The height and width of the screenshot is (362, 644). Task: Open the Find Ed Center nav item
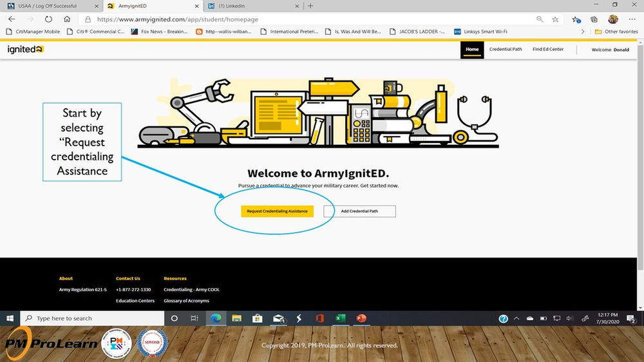pos(548,50)
